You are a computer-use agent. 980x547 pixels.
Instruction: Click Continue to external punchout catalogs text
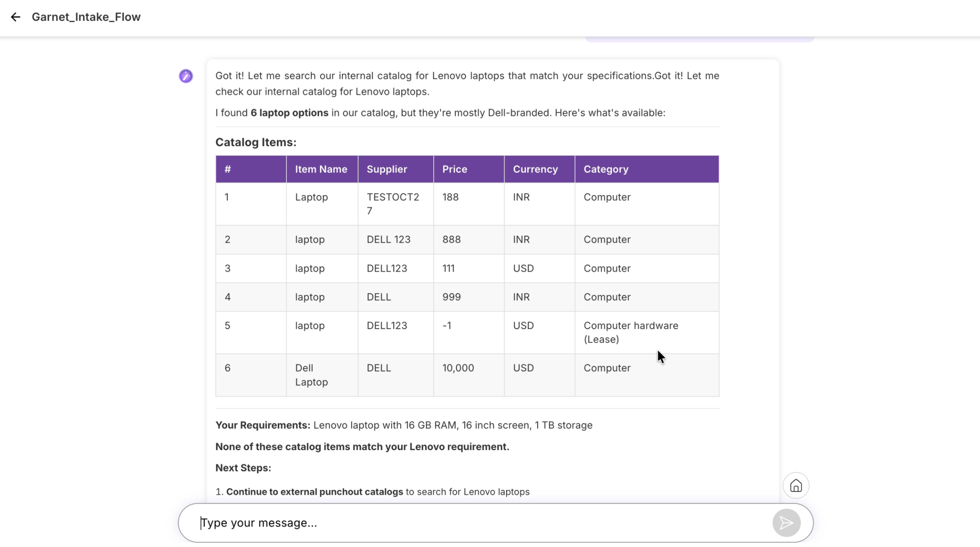(x=314, y=491)
